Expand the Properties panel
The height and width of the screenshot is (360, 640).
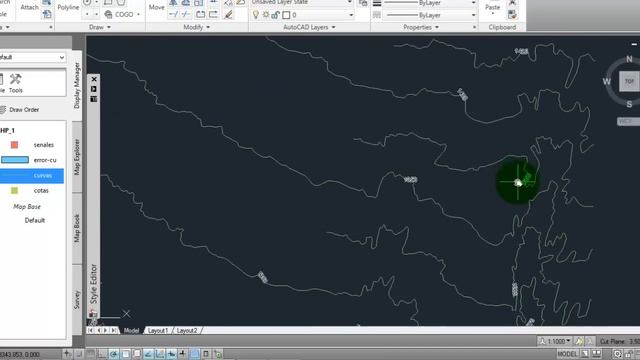421,27
